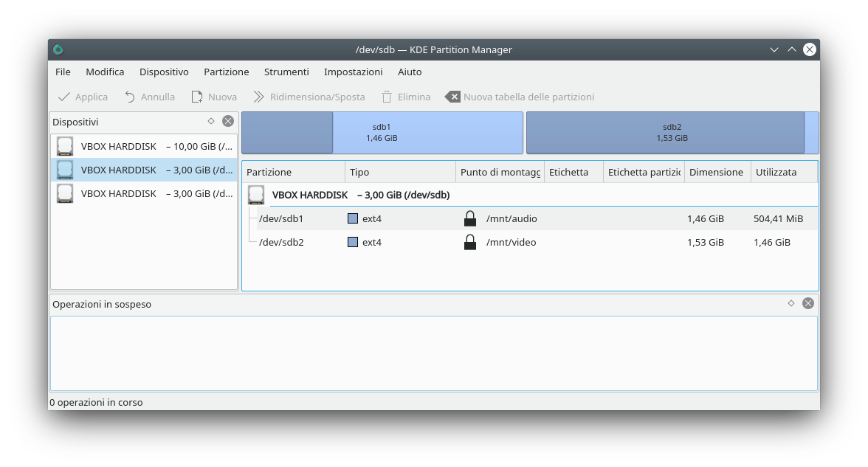Click the Elimina trash icon
Image resolution: width=868 pixels, height=467 pixels.
pyautogui.click(x=386, y=97)
